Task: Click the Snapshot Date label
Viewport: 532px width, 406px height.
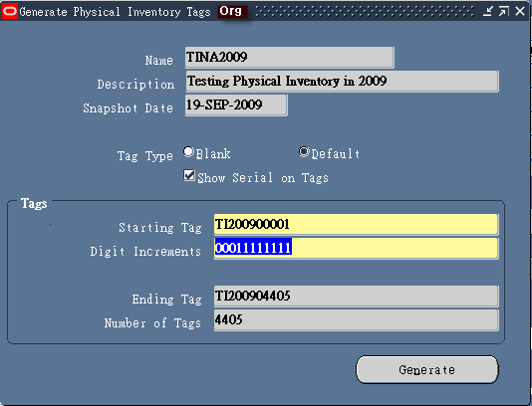Action: (129, 108)
